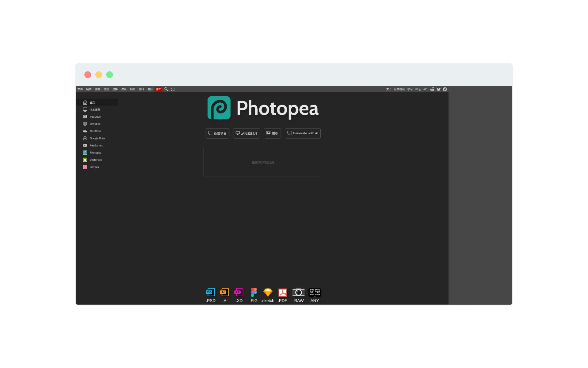Click the .sketch diamond icon
588x368 pixels.
tap(268, 292)
